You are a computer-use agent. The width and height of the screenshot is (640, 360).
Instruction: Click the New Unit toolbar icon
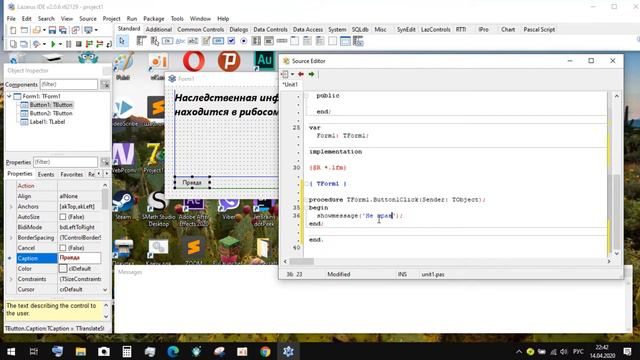point(13,30)
